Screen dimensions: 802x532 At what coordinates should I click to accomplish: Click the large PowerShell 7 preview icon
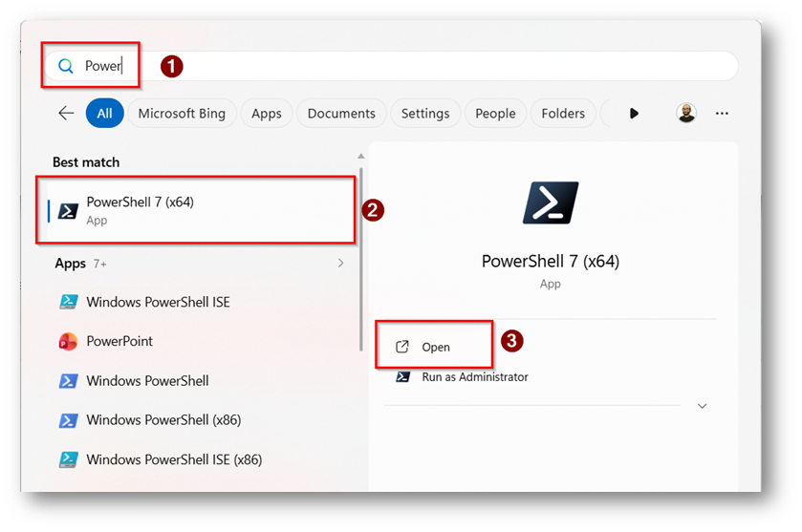click(x=551, y=202)
